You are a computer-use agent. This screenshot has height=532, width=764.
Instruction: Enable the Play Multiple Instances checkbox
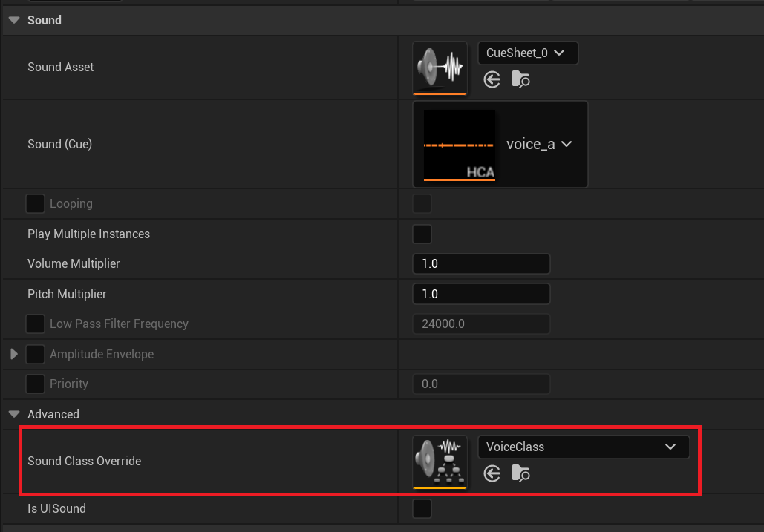pos(422,234)
